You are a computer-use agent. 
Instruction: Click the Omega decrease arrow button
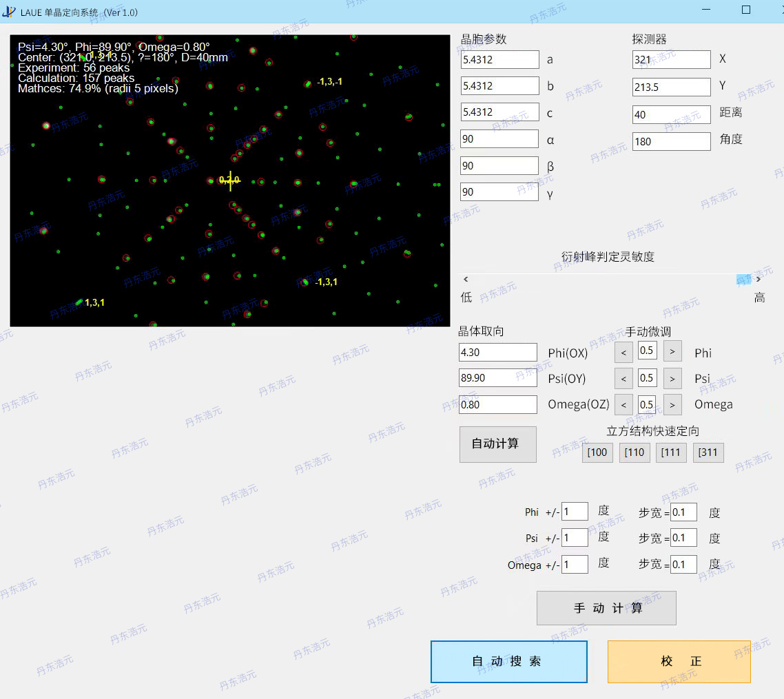pos(623,404)
